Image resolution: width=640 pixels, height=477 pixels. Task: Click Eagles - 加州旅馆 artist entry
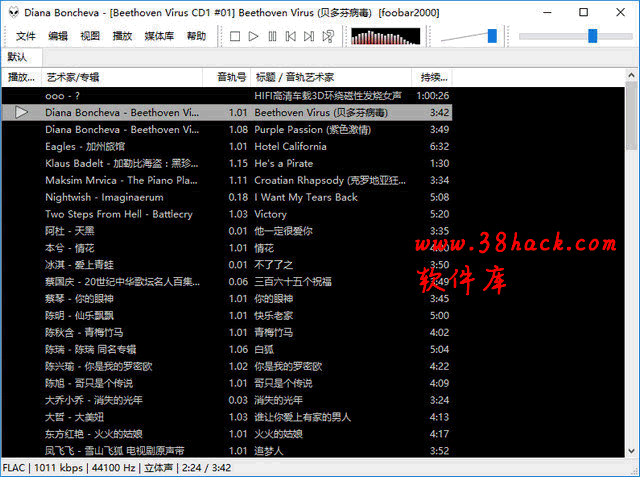point(85,146)
